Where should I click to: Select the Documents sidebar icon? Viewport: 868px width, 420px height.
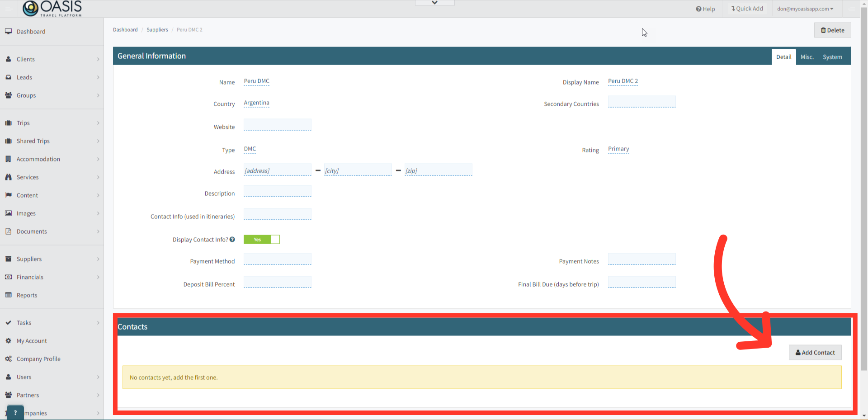click(x=9, y=231)
